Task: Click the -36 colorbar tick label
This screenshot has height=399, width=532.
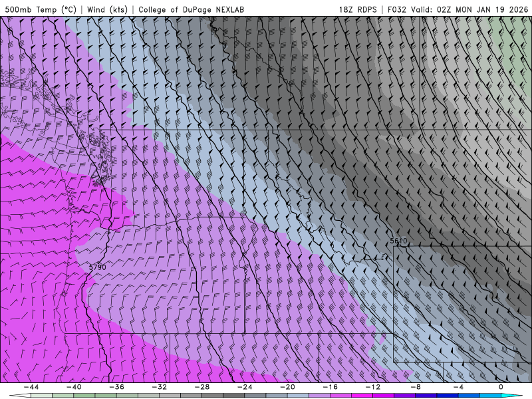Action: point(117,387)
